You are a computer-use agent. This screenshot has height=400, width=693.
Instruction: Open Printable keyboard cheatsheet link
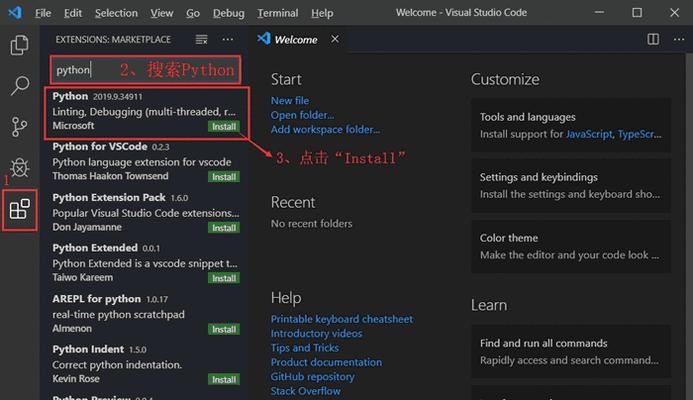[x=342, y=319]
